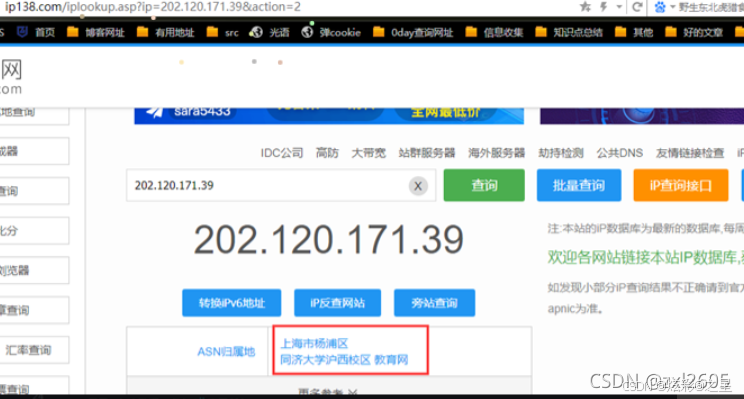744x399 pixels.
Task: Open the 0day查询网址 bookmark folder
Action: click(413, 32)
